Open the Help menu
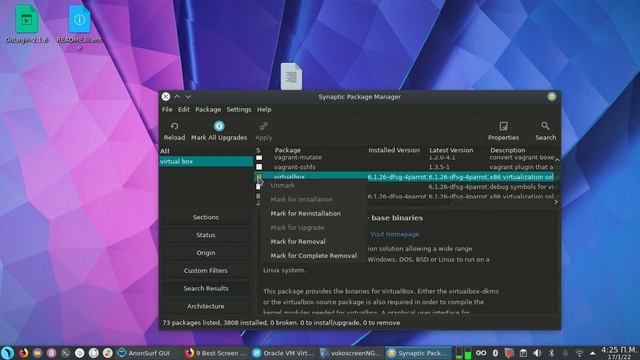The image size is (640, 360). (x=264, y=109)
